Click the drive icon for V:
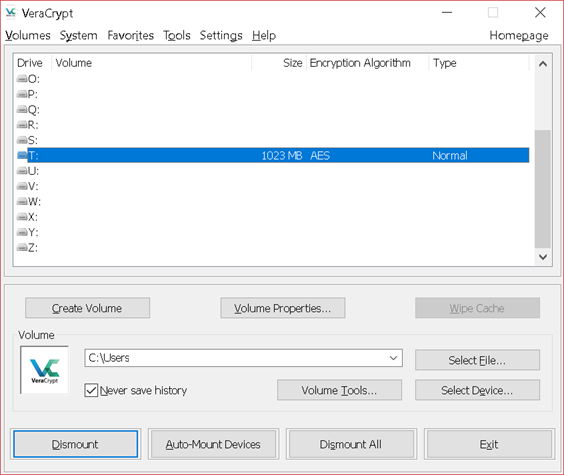The height and width of the screenshot is (475, 564). coord(22,186)
